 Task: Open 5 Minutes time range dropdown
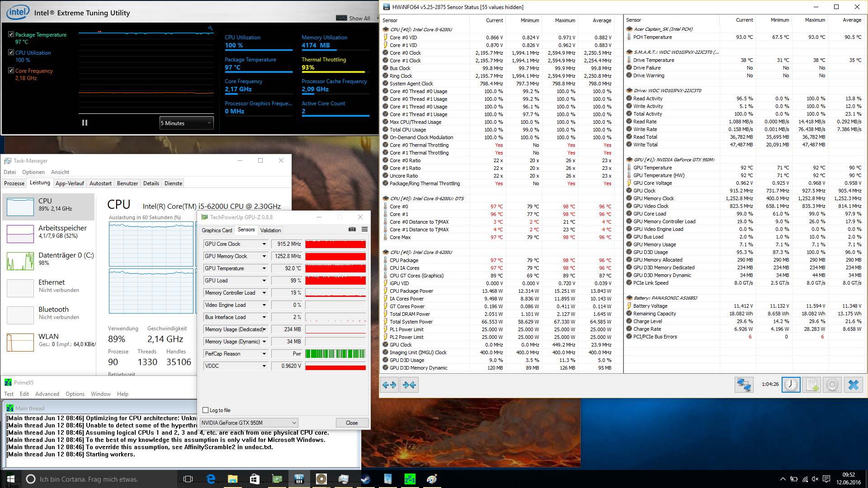[x=186, y=123]
